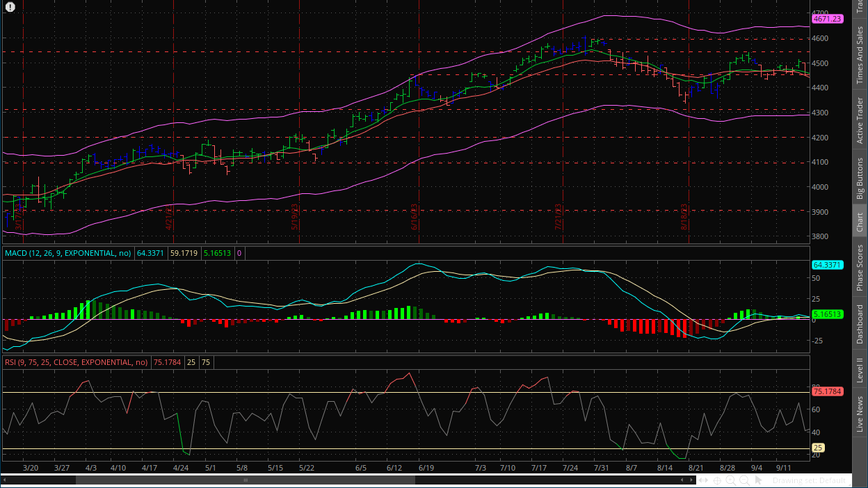This screenshot has height=488, width=868.
Task: Click the 3/20 date on time axis
Action: click(x=31, y=469)
